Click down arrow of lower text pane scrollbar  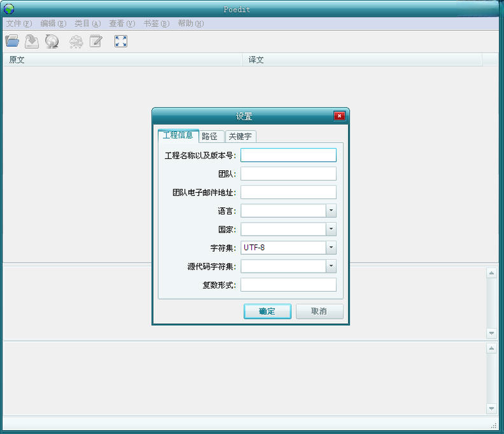(491, 408)
